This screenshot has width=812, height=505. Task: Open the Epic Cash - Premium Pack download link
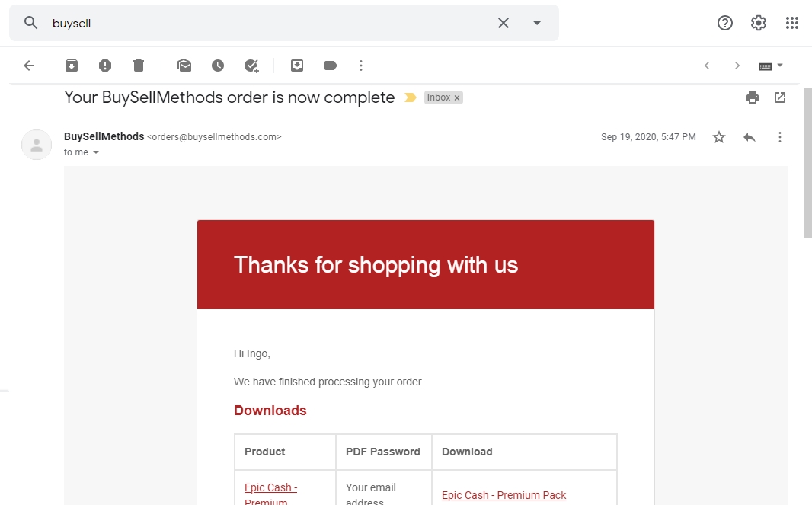coord(504,494)
